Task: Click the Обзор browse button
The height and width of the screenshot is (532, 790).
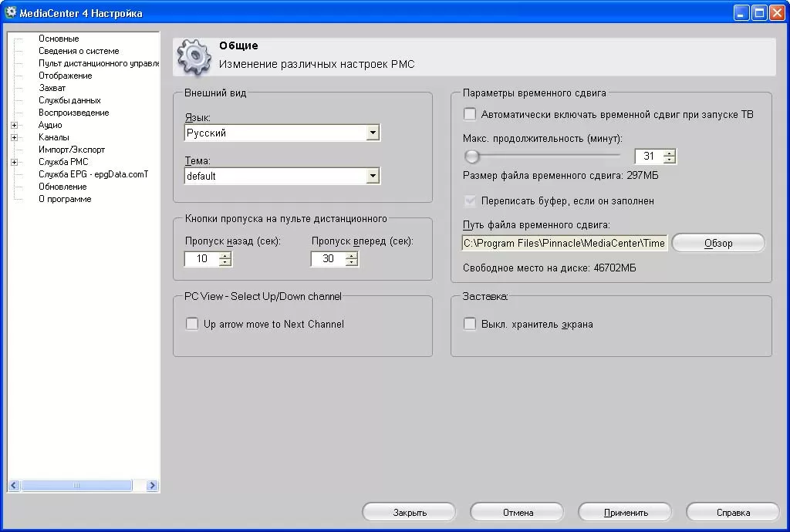Action: 718,244
